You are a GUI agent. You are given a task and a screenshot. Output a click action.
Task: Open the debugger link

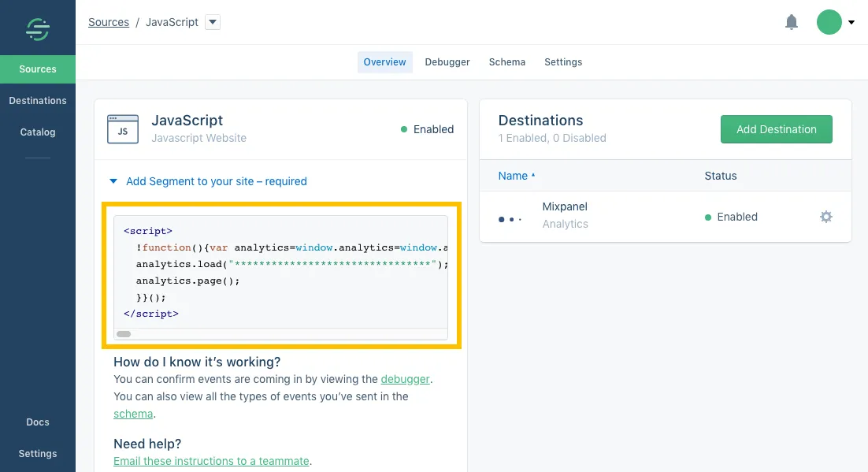coord(405,380)
